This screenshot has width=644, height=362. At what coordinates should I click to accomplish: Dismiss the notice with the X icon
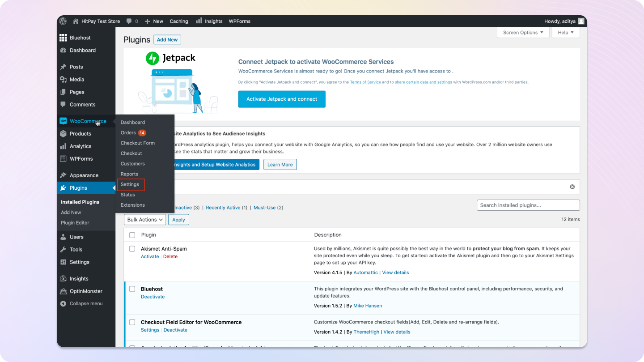572,187
